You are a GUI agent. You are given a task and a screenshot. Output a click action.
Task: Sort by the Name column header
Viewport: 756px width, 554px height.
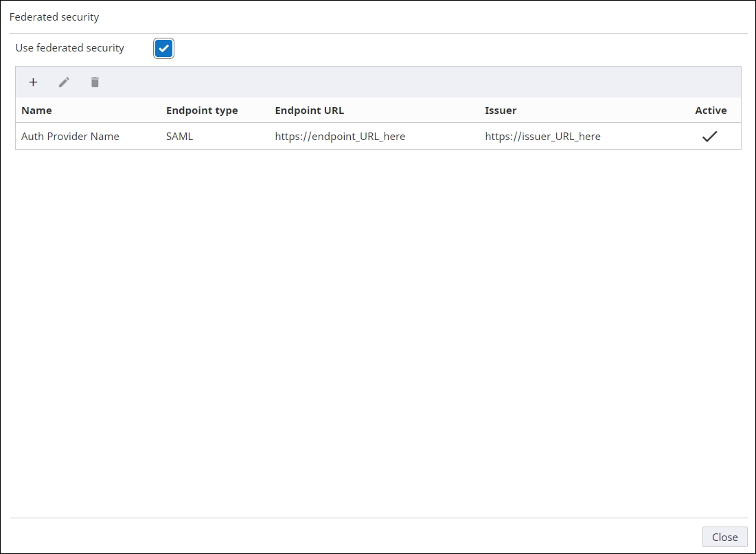click(x=36, y=111)
